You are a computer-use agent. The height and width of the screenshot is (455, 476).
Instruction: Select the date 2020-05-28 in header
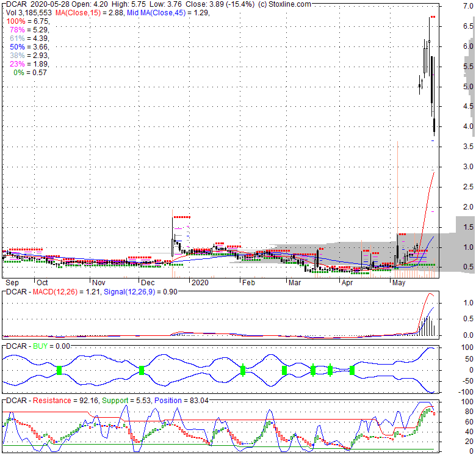click(x=50, y=4)
